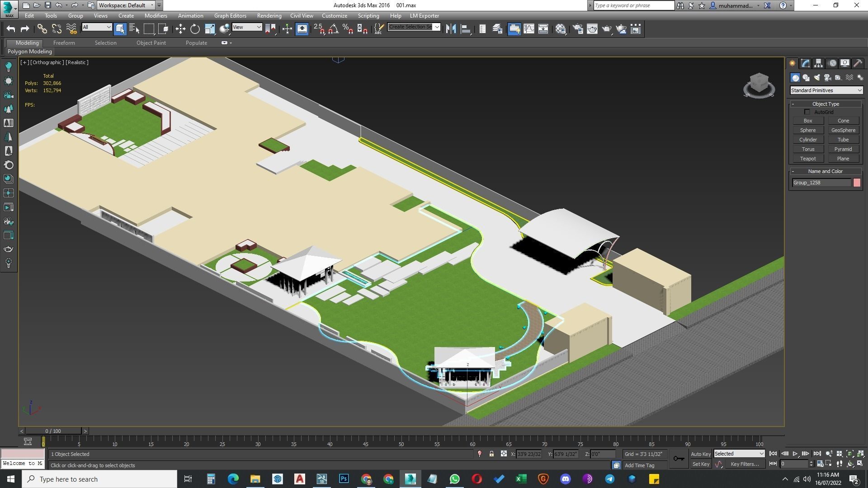The width and height of the screenshot is (868, 488).
Task: Open the Workspace Default dropdown
Action: coord(126,5)
